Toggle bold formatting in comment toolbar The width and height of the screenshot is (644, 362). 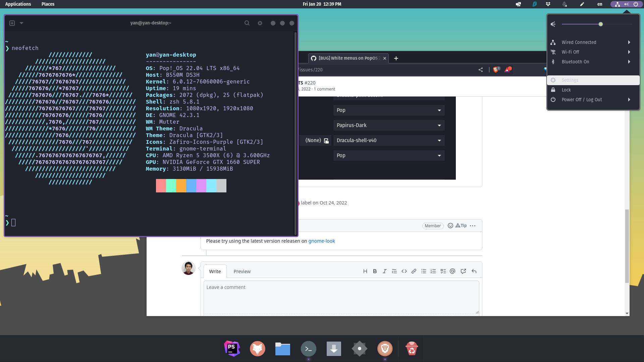coord(375,271)
